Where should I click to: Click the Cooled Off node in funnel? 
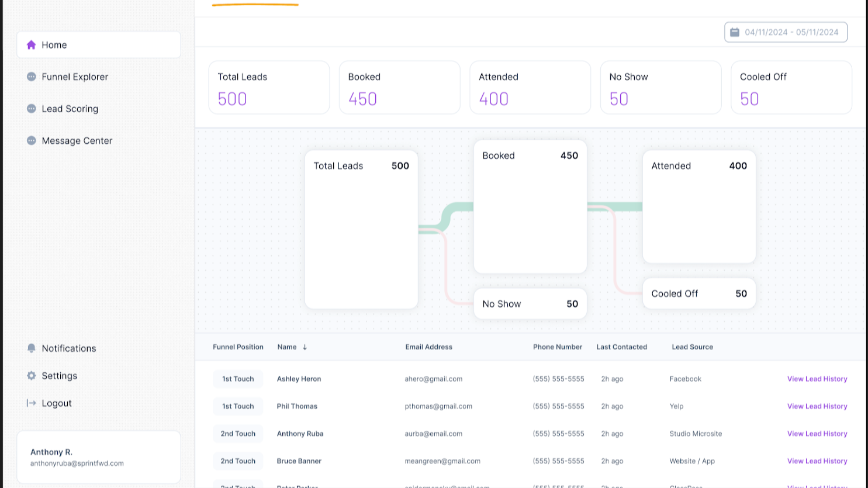[x=698, y=294]
